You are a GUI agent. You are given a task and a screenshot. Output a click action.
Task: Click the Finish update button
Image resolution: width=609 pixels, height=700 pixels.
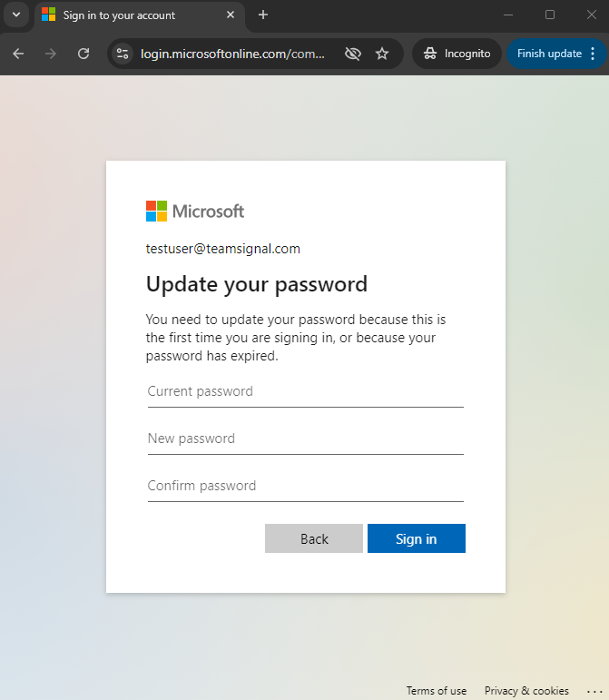[x=549, y=54]
